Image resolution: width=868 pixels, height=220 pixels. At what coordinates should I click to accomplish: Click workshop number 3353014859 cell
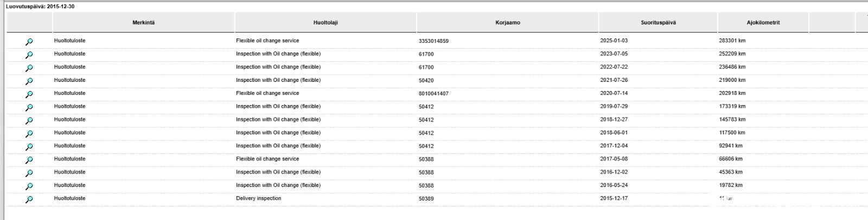[x=433, y=41]
